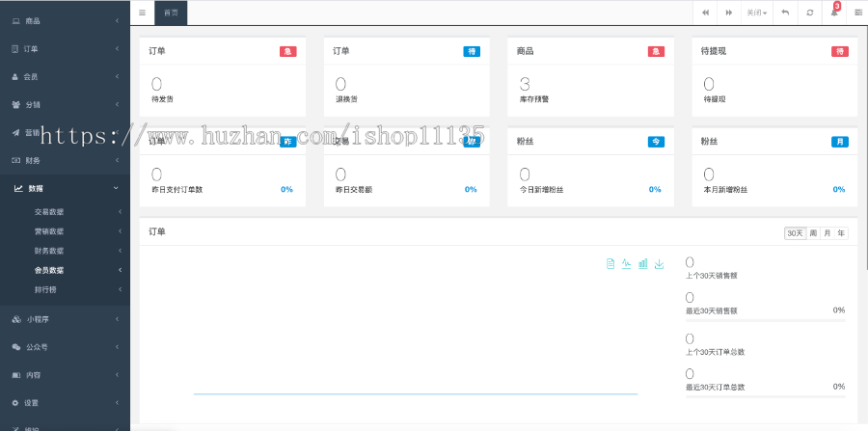Select the 周 chart range
The width and height of the screenshot is (868, 431).
pos(813,233)
